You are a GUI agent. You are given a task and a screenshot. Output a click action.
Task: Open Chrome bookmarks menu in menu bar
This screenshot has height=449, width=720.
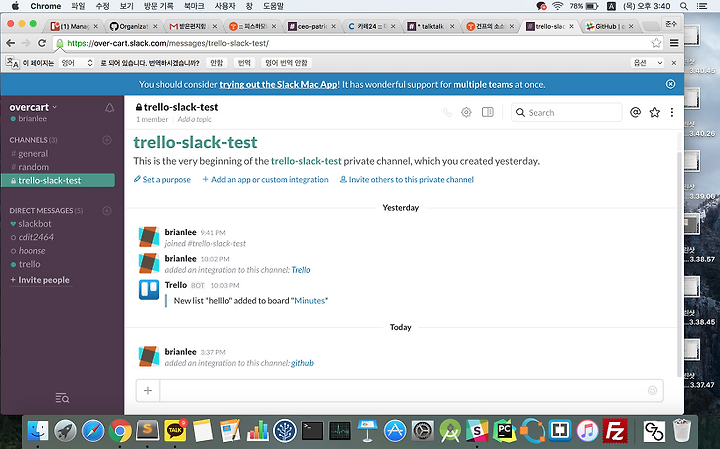[194, 6]
